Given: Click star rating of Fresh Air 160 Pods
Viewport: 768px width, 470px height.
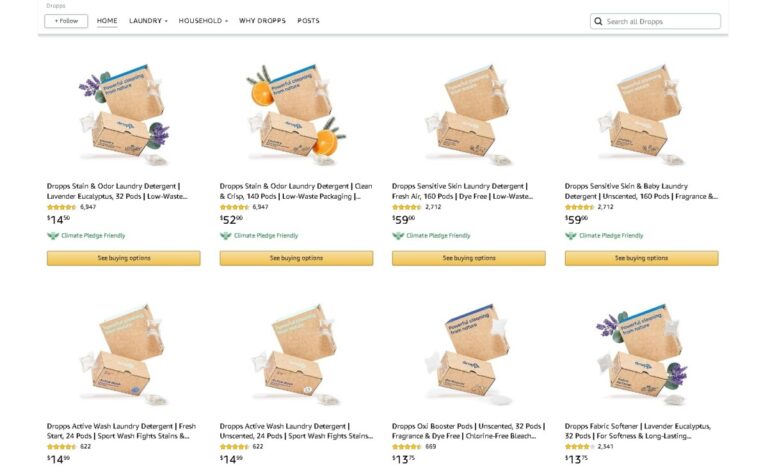Looking at the screenshot, I should click(407, 207).
